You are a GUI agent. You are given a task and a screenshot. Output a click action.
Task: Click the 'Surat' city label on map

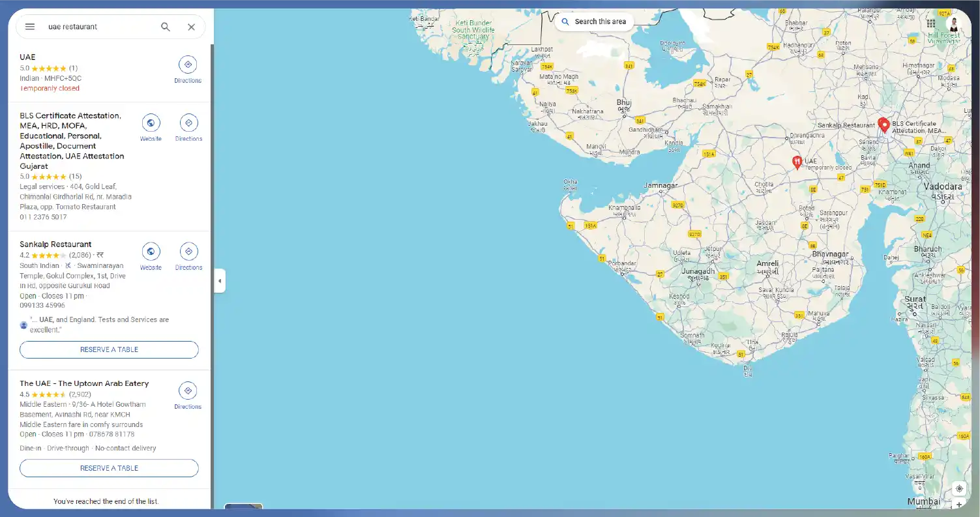point(915,299)
